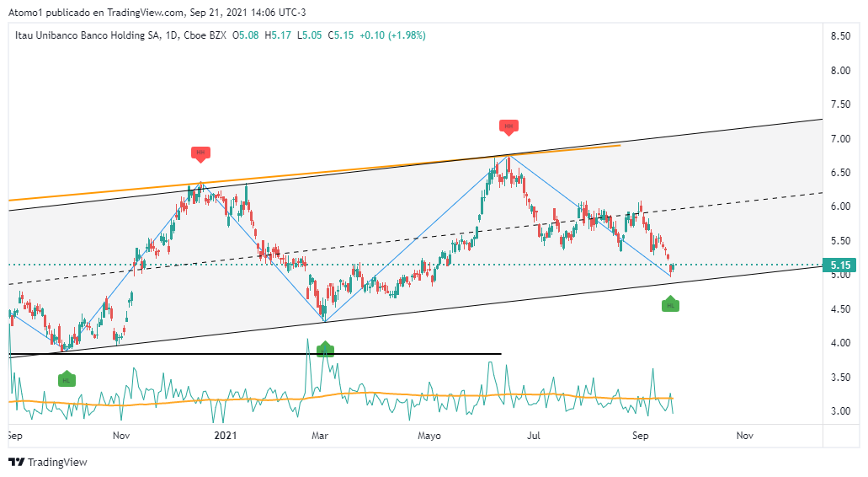Click the green HL marker below the September 2021 low
868x477 pixels.
tap(670, 304)
